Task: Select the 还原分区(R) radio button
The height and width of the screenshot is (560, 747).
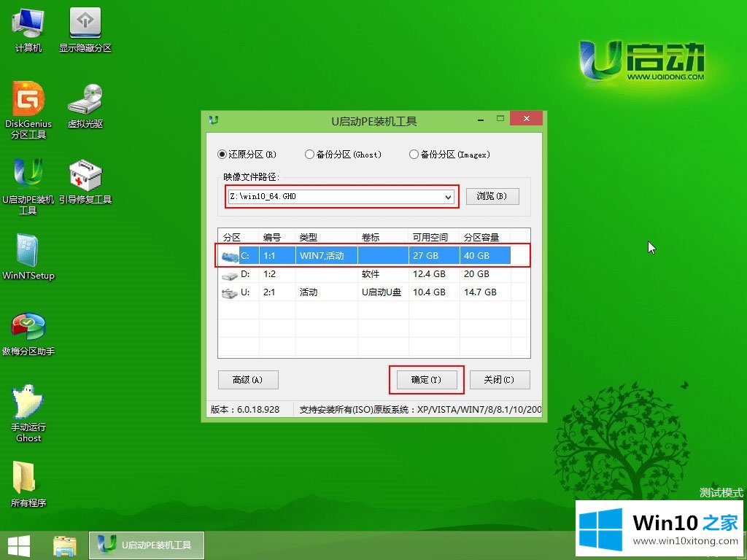Action: coord(247,155)
